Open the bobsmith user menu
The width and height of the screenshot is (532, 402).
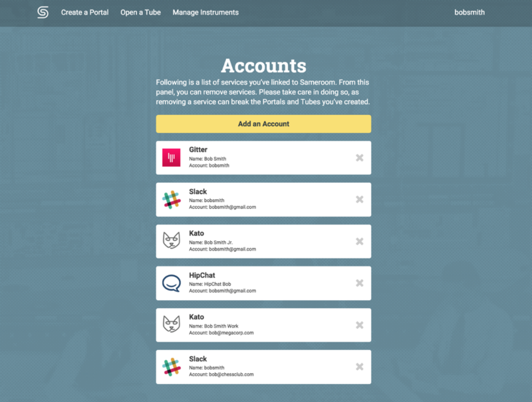[x=469, y=13]
